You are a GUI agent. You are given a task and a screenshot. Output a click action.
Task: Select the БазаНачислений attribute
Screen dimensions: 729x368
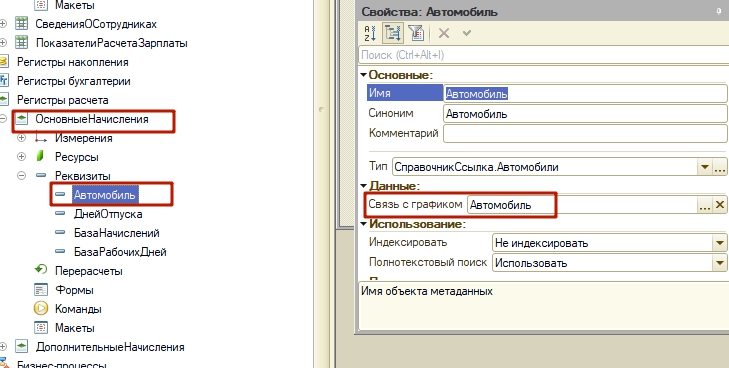click(x=116, y=233)
